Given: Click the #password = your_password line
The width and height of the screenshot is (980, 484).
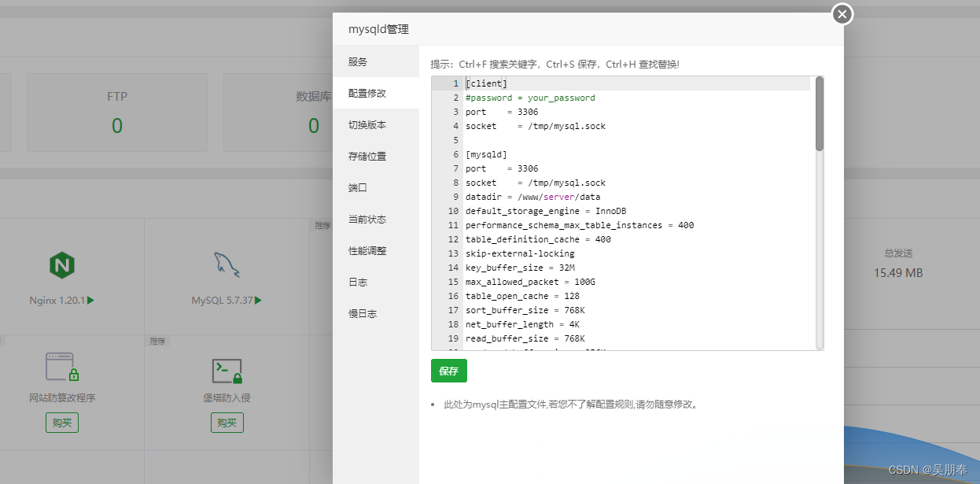Looking at the screenshot, I should (530, 98).
